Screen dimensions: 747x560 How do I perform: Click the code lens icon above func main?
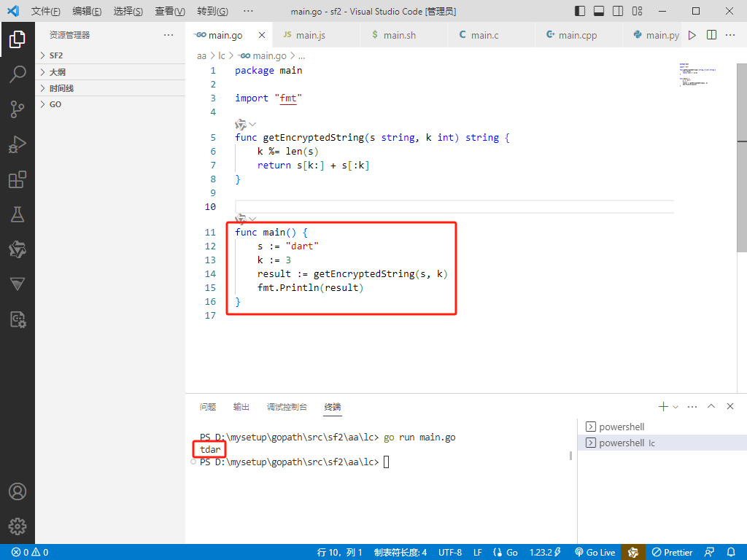coord(241,219)
